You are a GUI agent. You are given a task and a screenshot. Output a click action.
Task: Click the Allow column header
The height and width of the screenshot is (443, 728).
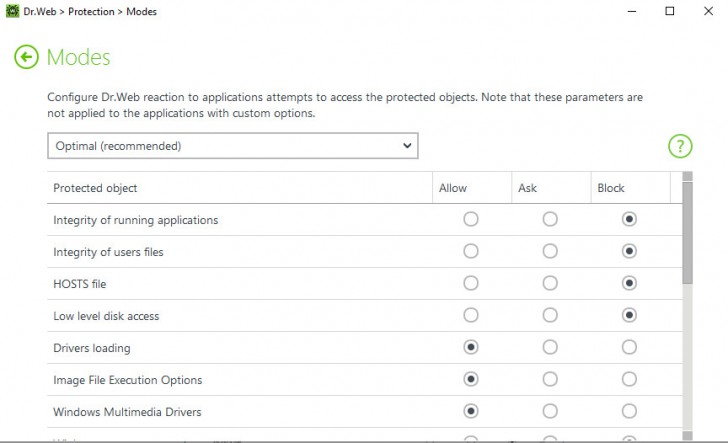point(453,188)
